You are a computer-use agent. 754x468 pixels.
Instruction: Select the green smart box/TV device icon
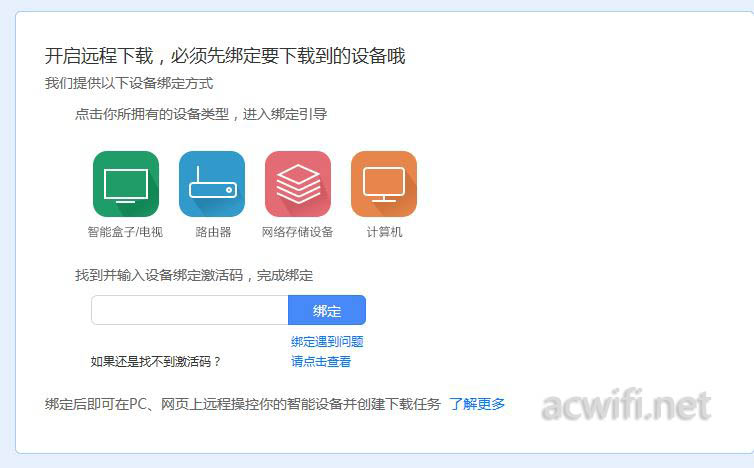126,184
